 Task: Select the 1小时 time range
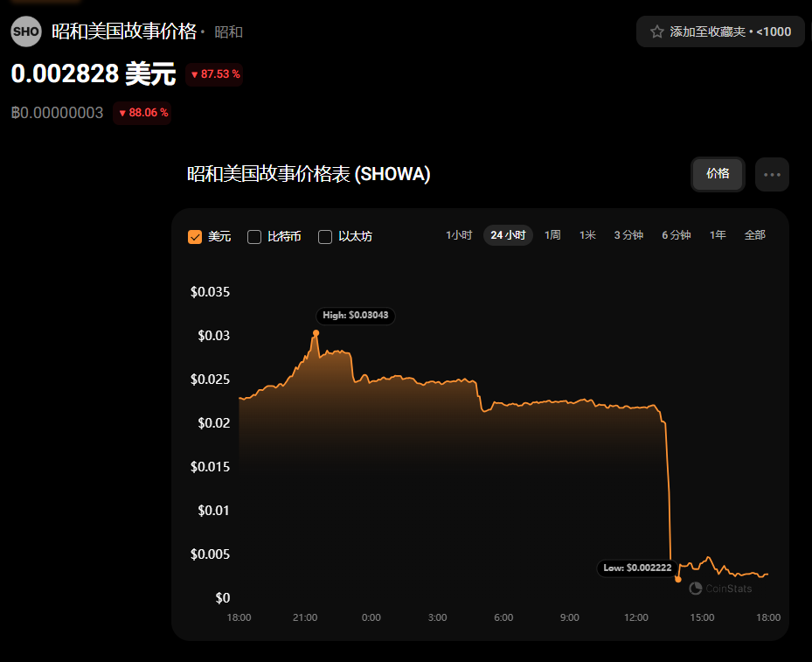point(459,235)
